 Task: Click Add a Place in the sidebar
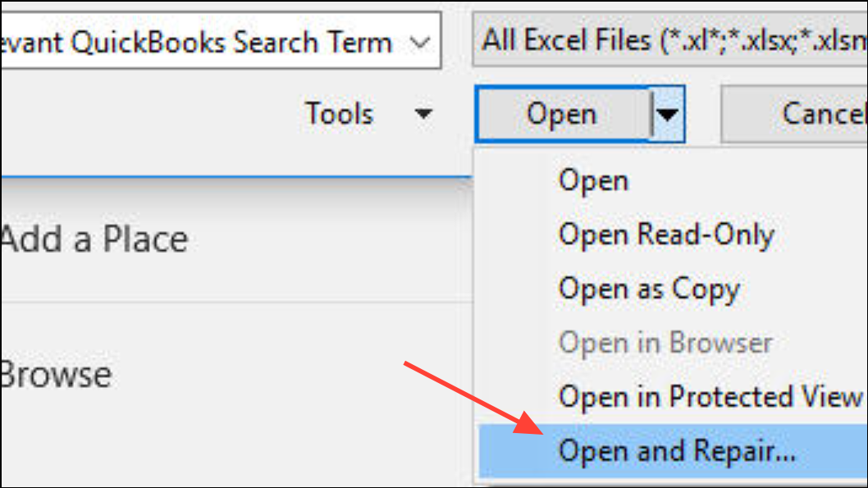[x=94, y=239]
